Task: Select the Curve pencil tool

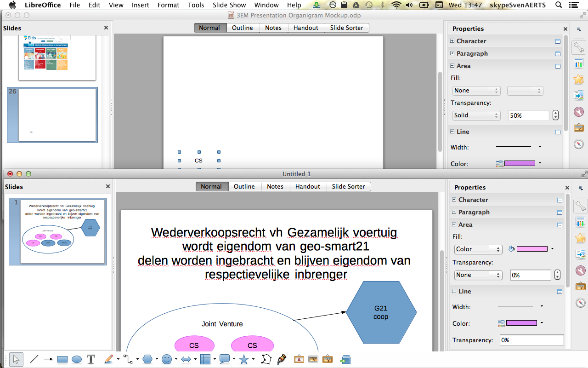Action: click(108, 359)
